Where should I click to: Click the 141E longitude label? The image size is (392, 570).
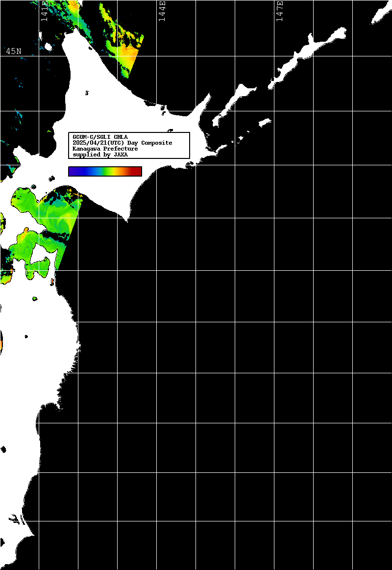coord(45,12)
